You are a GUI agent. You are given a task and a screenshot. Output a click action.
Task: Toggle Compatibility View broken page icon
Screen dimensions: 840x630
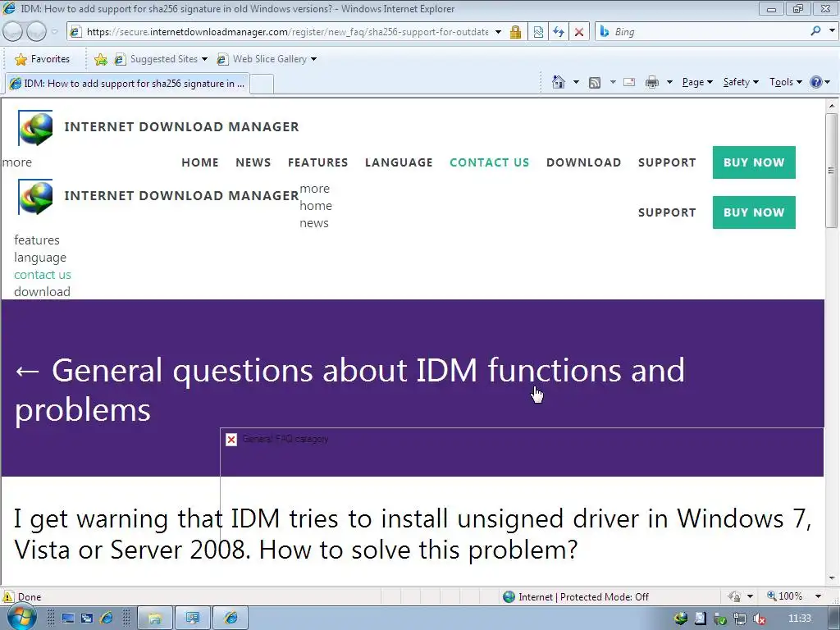click(x=538, y=32)
